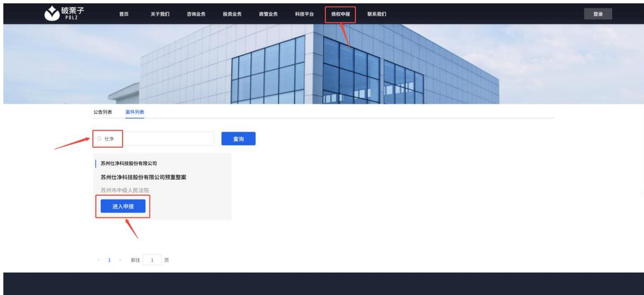
Task: Select 苏州仕净科技股份有限公司预重整案 case name
Action: 143,177
